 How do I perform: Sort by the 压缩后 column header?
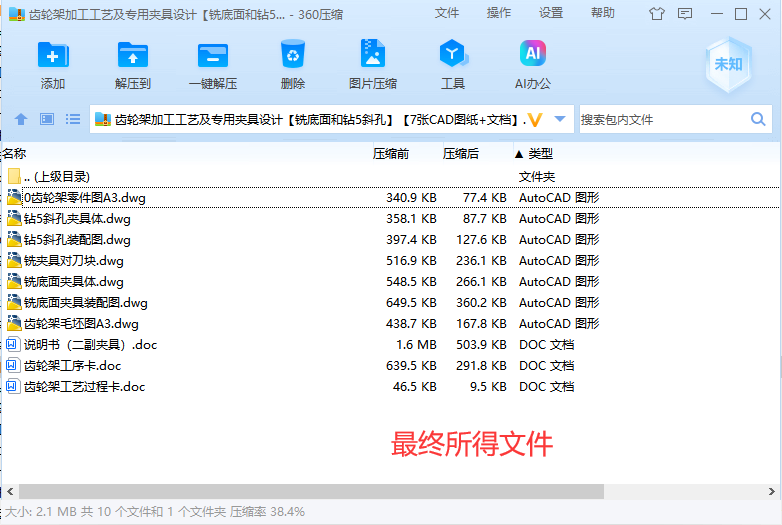(461, 154)
